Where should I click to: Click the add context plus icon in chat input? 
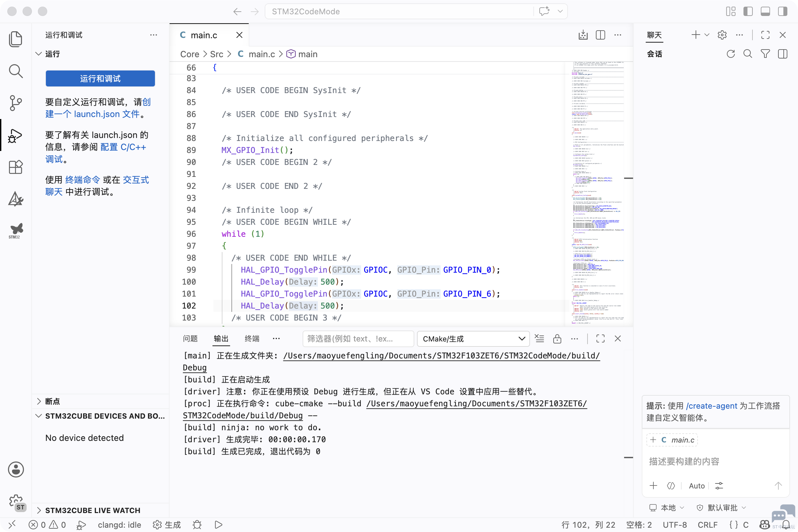(x=653, y=485)
